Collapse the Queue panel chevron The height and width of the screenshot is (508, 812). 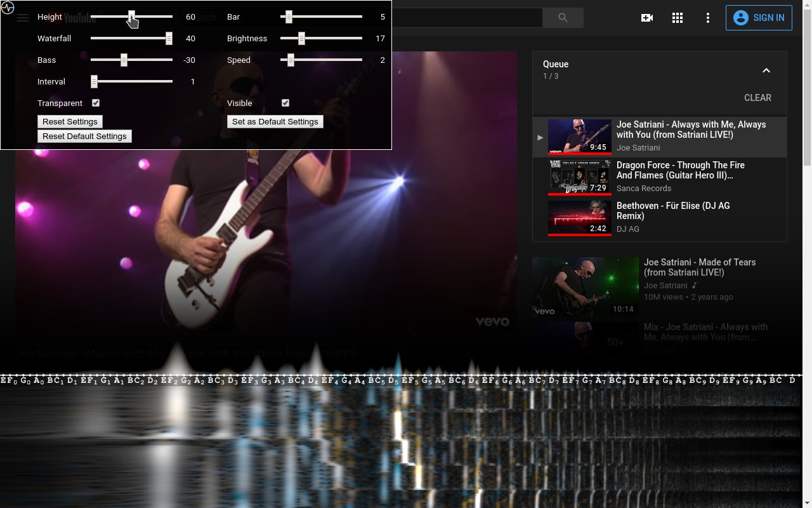[766, 70]
